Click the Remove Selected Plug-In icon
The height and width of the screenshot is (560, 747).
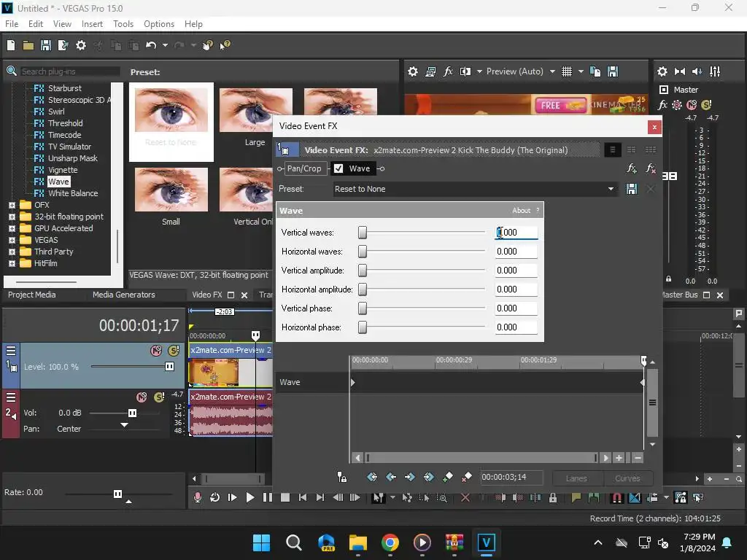pyautogui.click(x=650, y=168)
